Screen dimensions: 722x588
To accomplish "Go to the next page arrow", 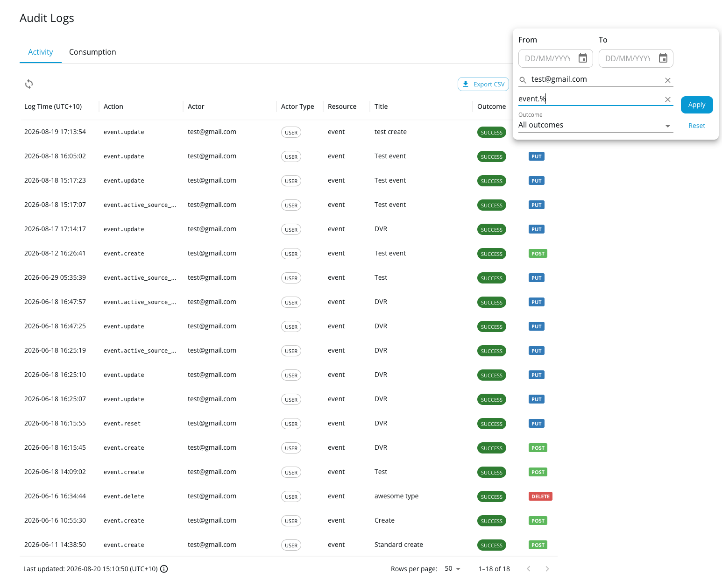I will coord(547,569).
